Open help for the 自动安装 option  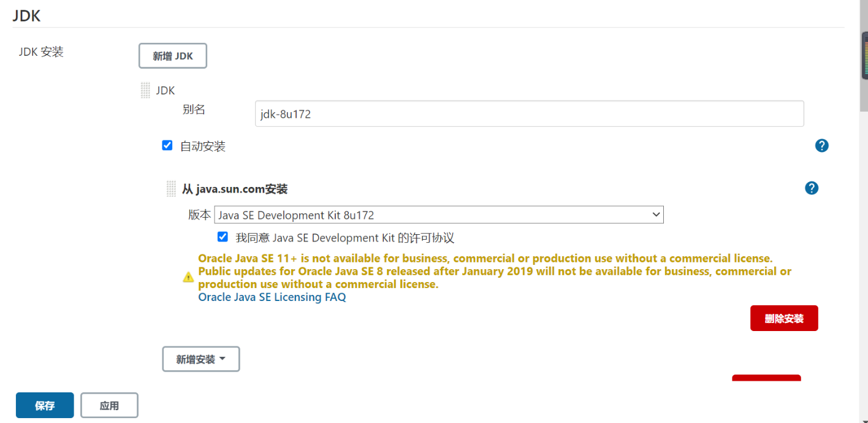coord(822,145)
